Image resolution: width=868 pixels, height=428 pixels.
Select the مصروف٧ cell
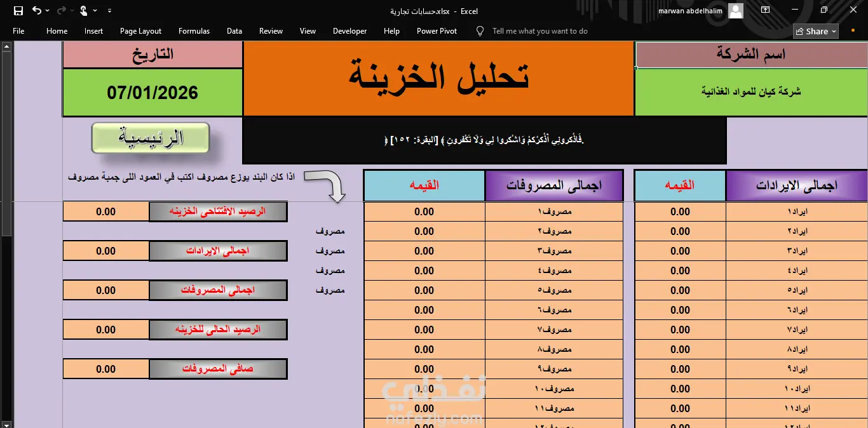pos(554,330)
